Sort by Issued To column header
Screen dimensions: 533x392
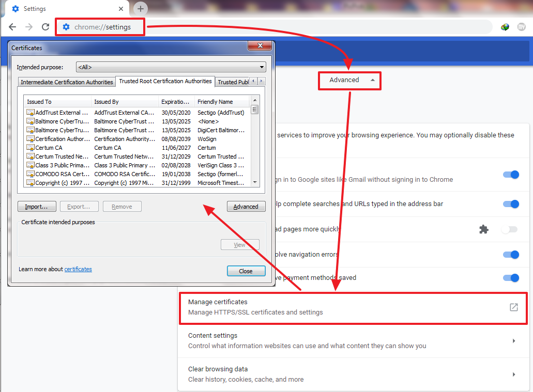[57, 102]
